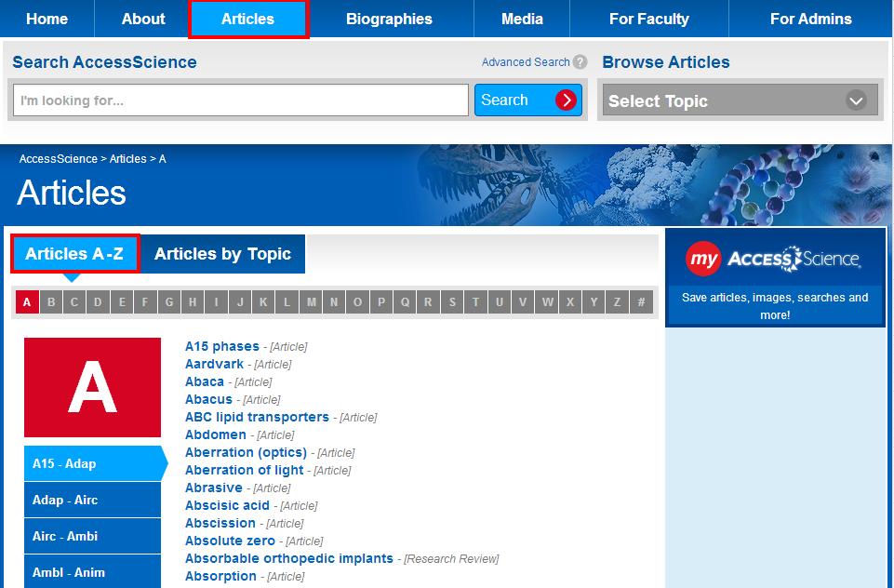The height and width of the screenshot is (588, 894).
Task: Select the Ambl - Anim range
Action: point(92,572)
